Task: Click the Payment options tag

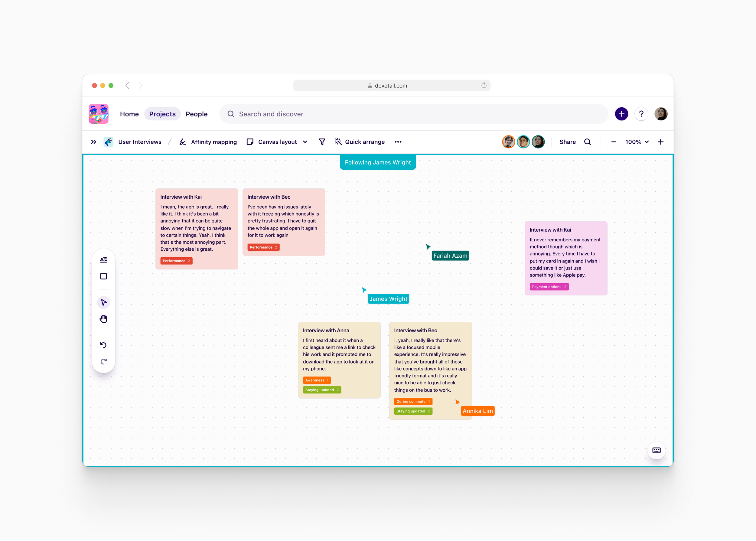Action: (549, 287)
